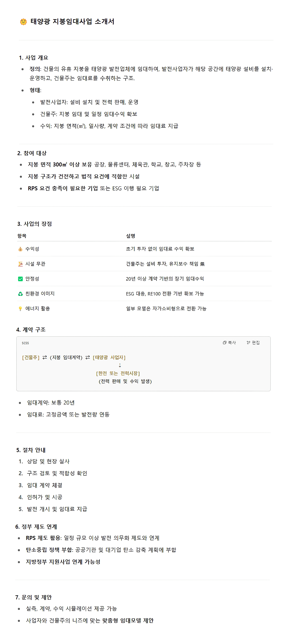Image resolution: width=285 pixels, height=644 pixels.
Task: Click the recycle icon next to 친환경 이미지
Action: click(20, 294)
